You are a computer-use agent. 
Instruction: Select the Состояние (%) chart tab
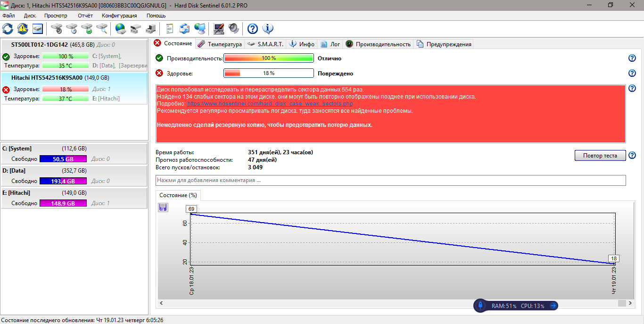(x=178, y=195)
